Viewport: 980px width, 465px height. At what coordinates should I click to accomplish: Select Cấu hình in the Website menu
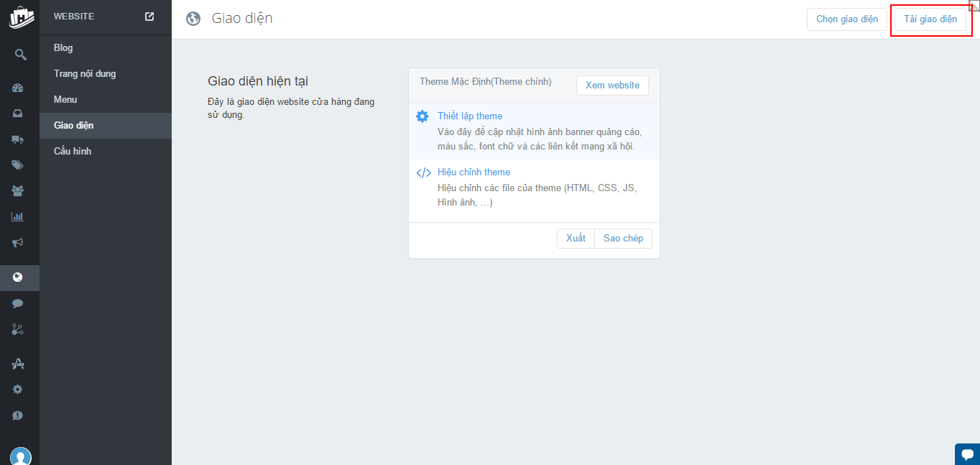[x=73, y=152]
